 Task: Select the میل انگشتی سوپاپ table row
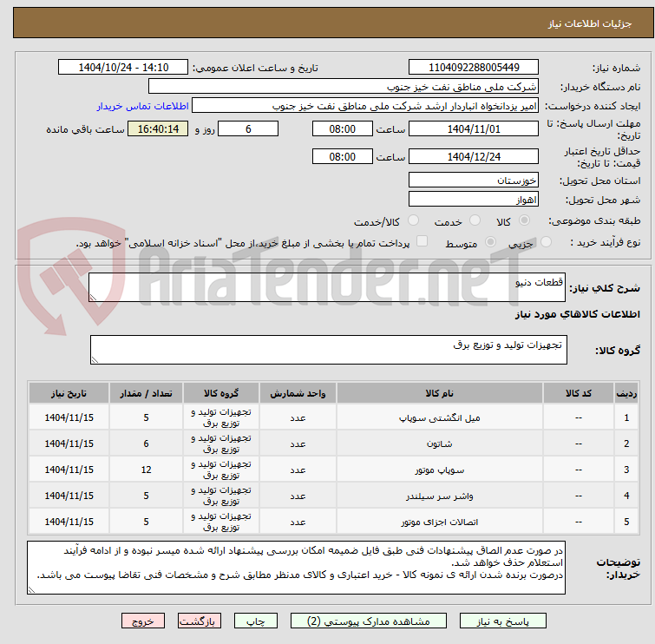333,417
